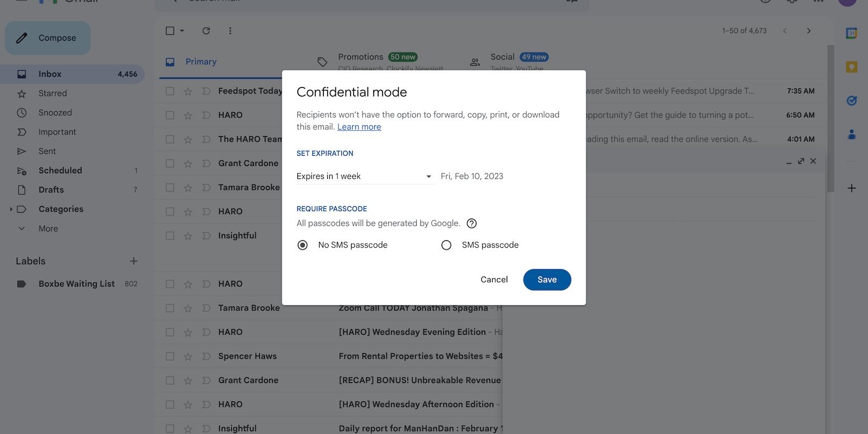868x434 pixels.
Task: Go to the older messages page arrow
Action: pyautogui.click(x=809, y=31)
